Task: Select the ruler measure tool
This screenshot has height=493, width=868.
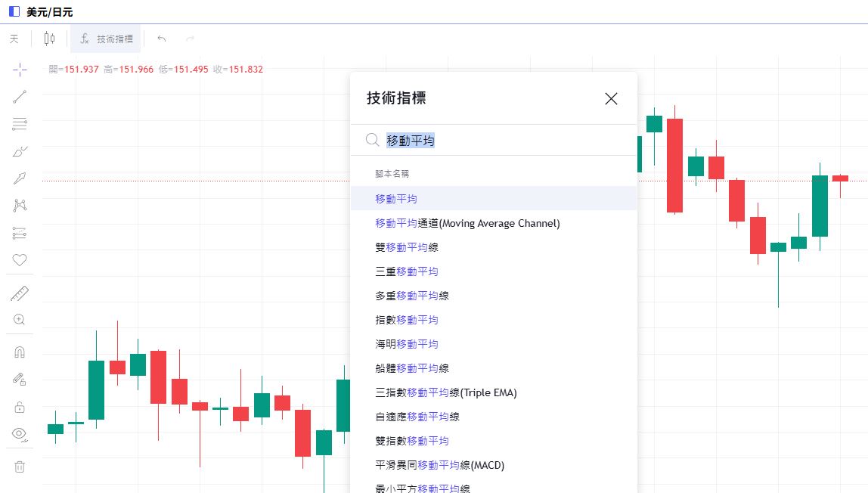Action: [x=20, y=293]
